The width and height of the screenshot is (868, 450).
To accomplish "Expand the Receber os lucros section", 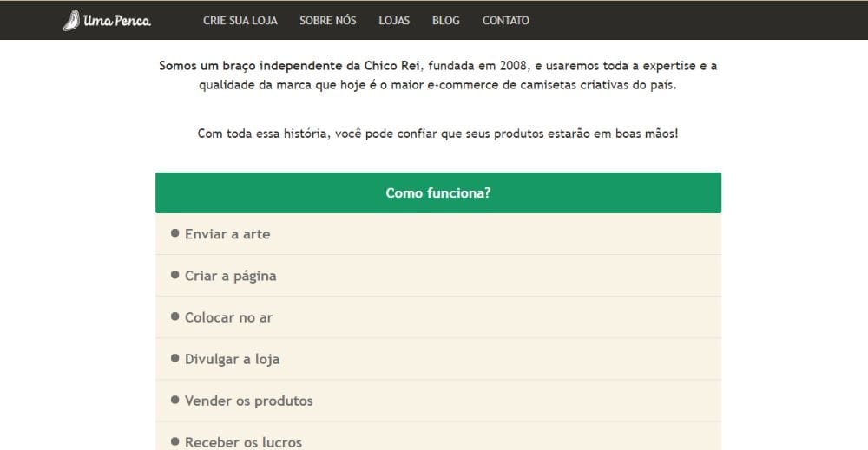I will coord(243,441).
